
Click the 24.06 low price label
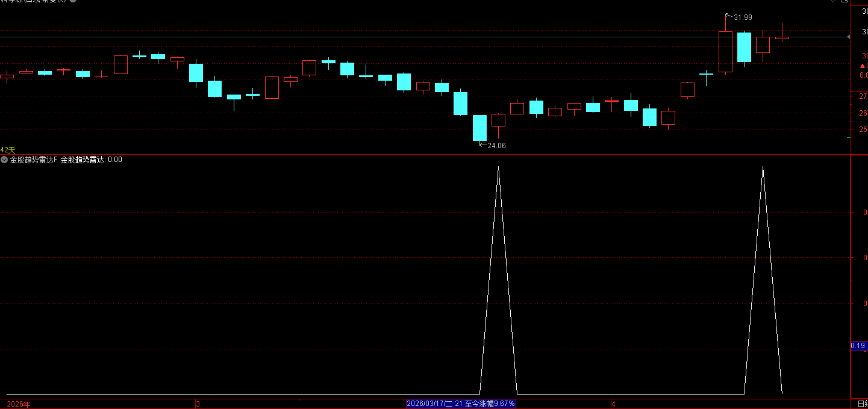click(x=496, y=145)
